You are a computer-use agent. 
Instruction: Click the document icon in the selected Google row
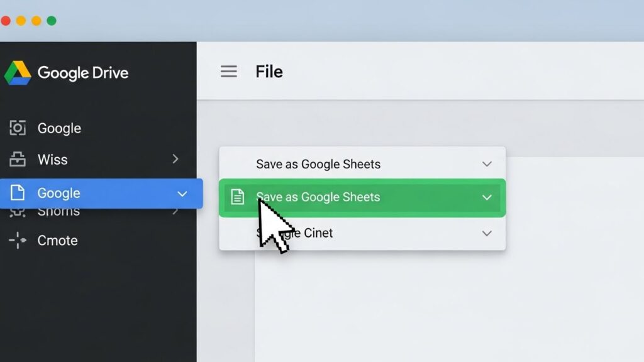18,193
